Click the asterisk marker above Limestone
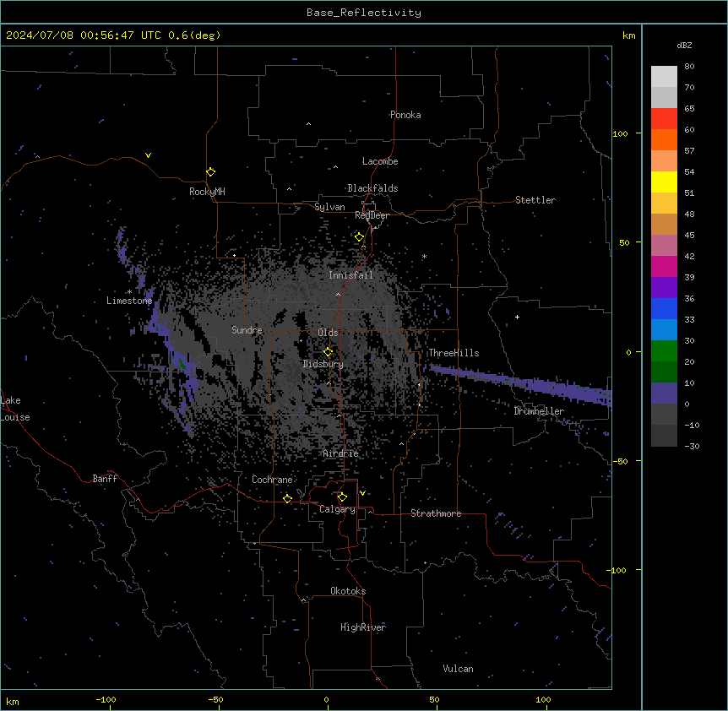This screenshot has width=728, height=711. coord(129,292)
